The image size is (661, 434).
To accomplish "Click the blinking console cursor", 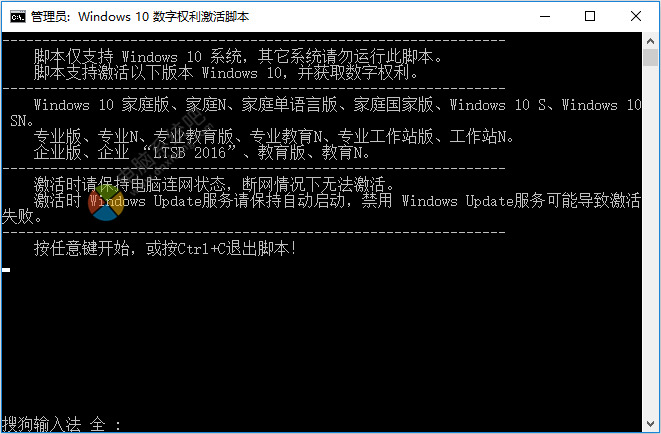I will [6, 270].
